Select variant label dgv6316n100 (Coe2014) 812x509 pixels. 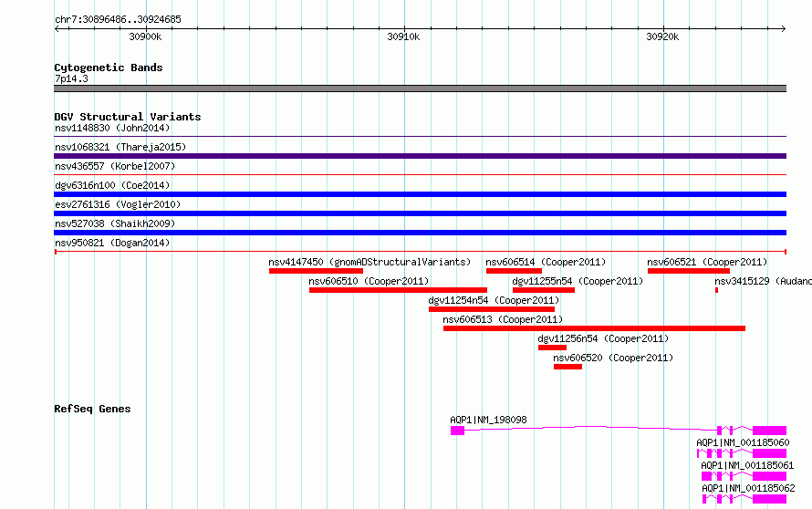[112, 185]
